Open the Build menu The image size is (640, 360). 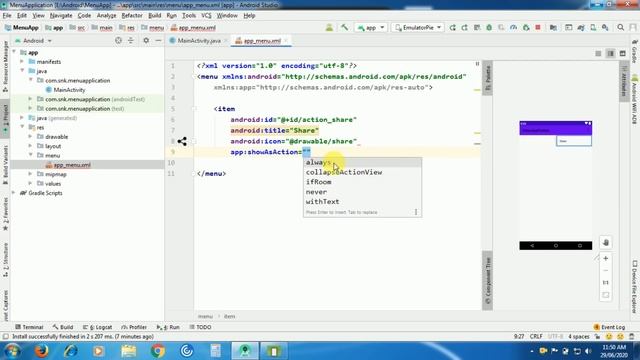(154, 16)
